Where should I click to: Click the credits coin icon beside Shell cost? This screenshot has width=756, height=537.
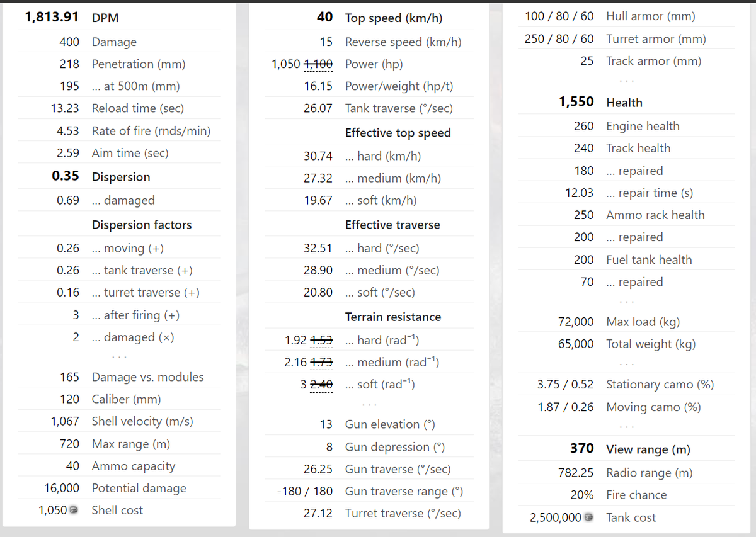point(74,511)
